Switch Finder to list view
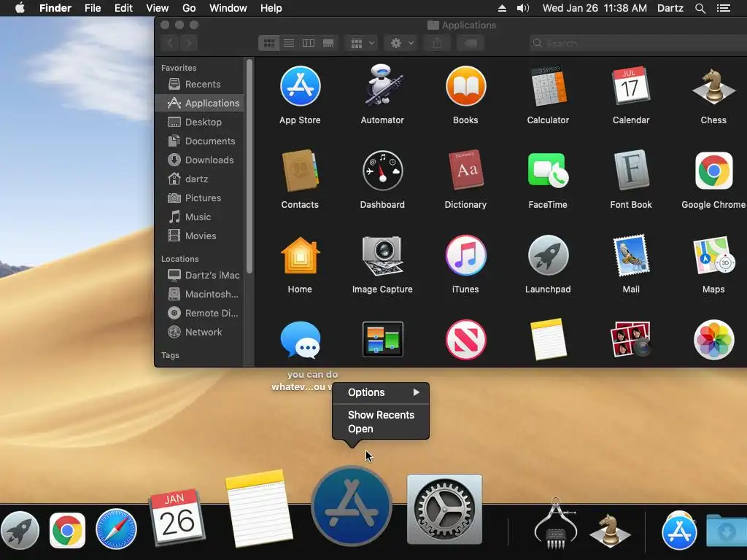The height and width of the screenshot is (560, 747). pos(289,43)
